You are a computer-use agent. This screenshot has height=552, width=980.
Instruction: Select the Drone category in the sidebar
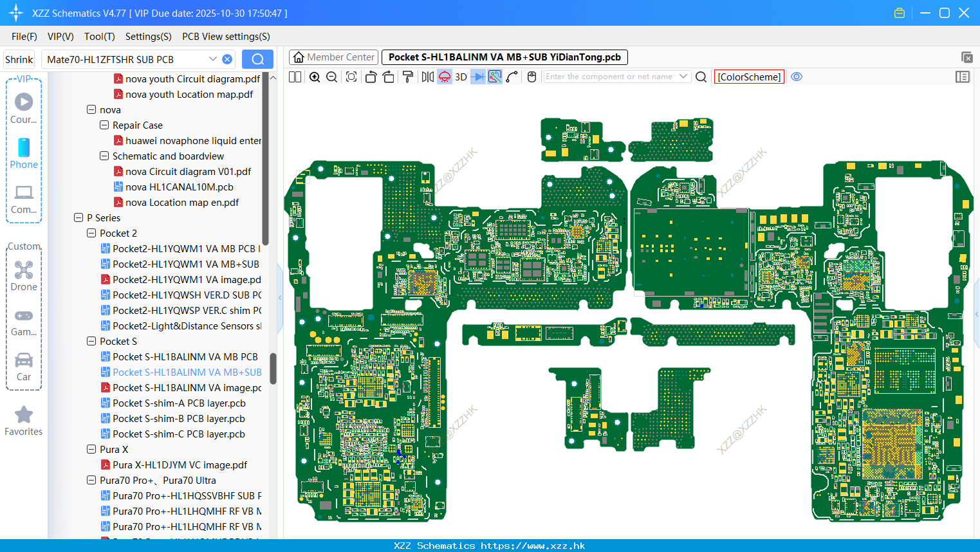pyautogui.click(x=24, y=275)
